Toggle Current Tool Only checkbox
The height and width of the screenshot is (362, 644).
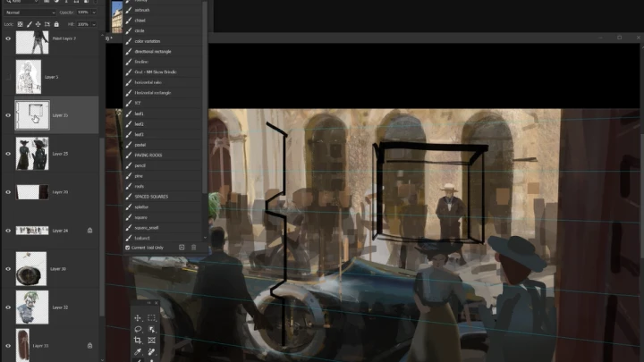pos(127,248)
